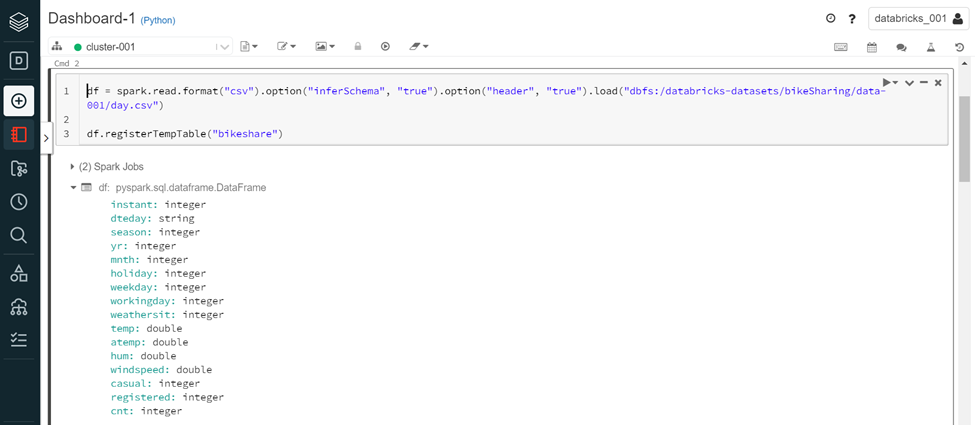Click the 'mnth: integer' schema field
This screenshot has width=975, height=425.
click(x=149, y=259)
